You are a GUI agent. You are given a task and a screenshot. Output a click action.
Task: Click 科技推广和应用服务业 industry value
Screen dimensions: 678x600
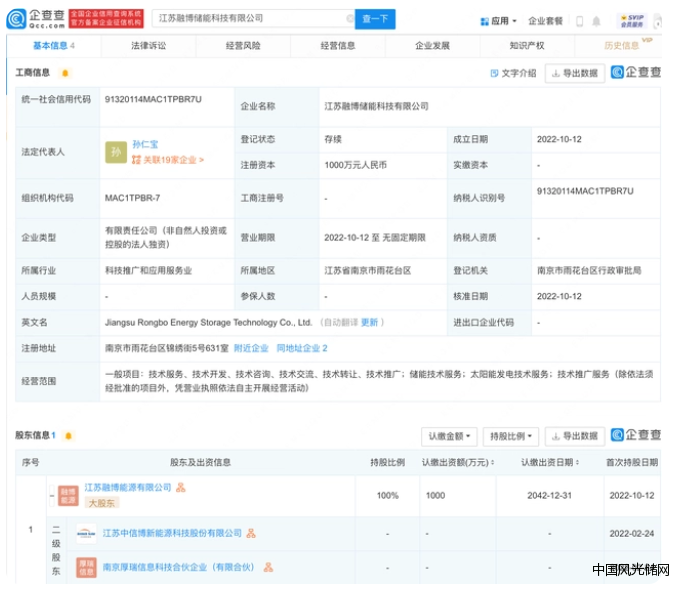pyautogui.click(x=148, y=271)
